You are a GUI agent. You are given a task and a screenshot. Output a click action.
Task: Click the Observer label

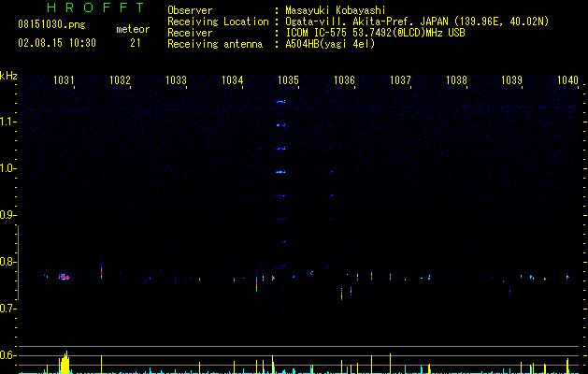click(190, 10)
